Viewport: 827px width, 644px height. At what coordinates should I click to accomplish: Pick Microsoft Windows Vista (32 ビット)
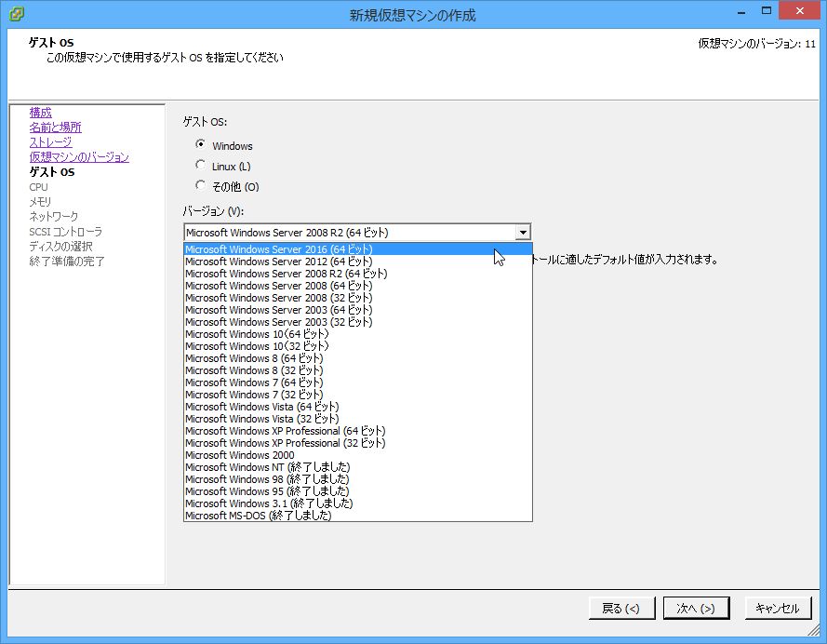(x=357, y=419)
